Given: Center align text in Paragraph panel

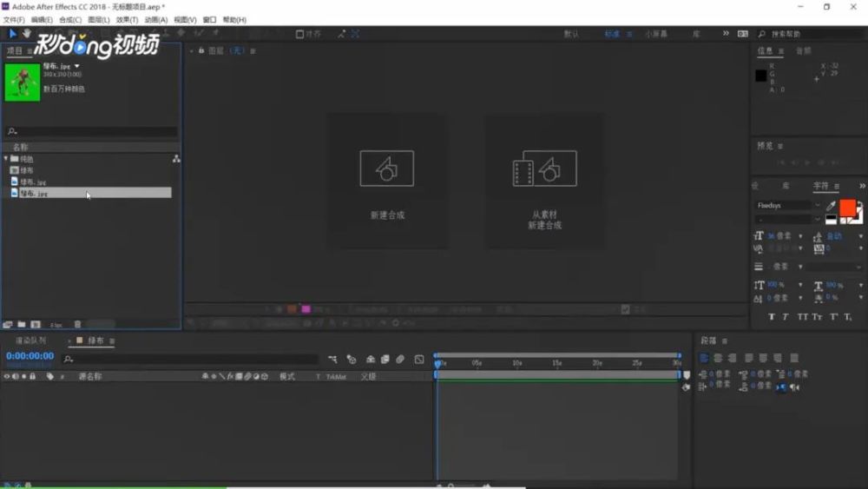Looking at the screenshot, I should pyautogui.click(x=718, y=359).
